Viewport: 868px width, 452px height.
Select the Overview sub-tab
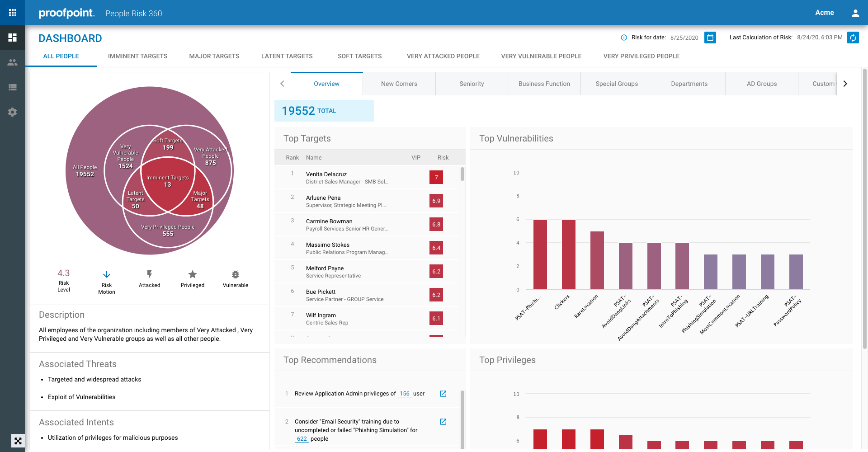point(326,84)
